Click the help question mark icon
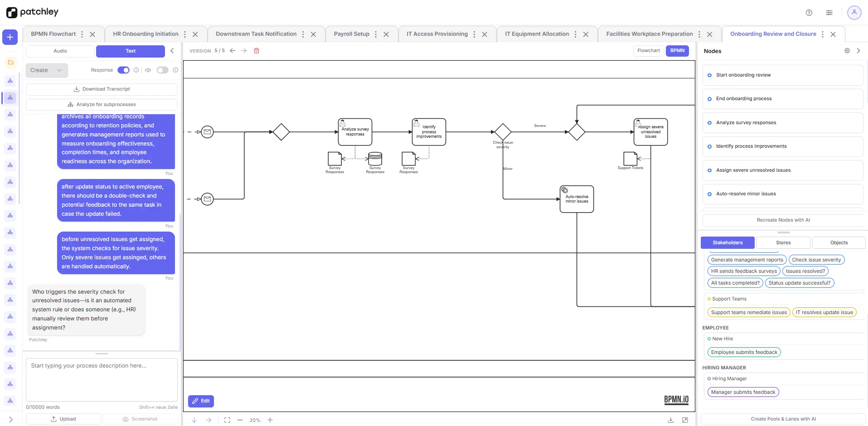The height and width of the screenshot is (426, 868). point(809,13)
